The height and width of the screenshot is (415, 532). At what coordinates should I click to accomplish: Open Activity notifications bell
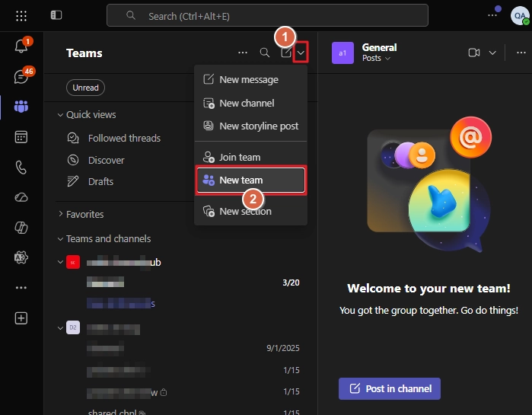click(x=21, y=46)
